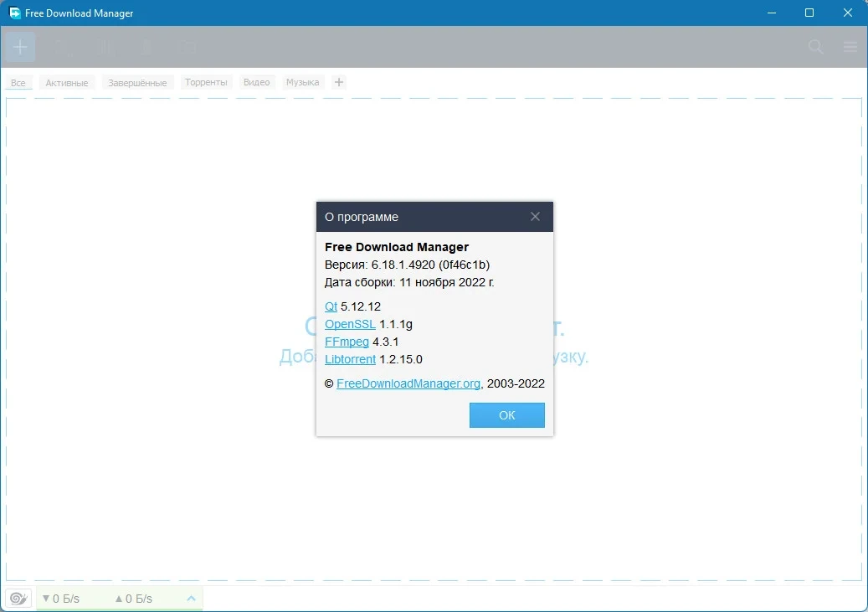
Task: Open the FFmpeg link
Action: [347, 342]
